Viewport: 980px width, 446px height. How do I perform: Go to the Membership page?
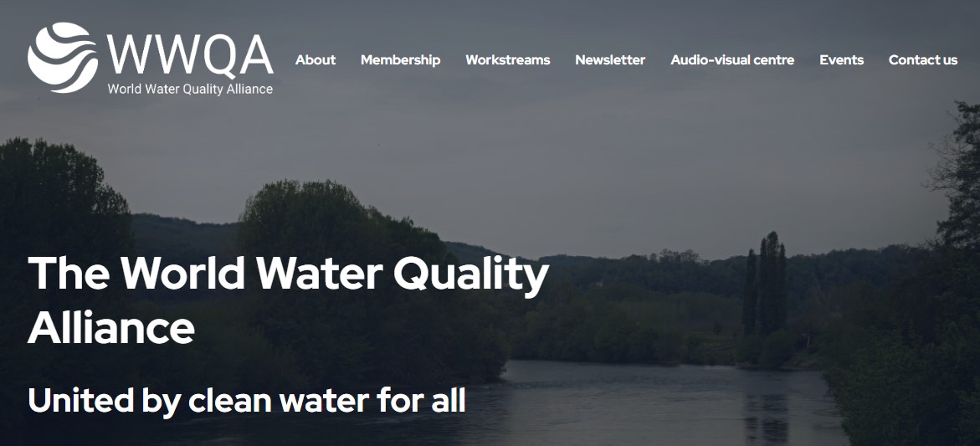click(401, 60)
